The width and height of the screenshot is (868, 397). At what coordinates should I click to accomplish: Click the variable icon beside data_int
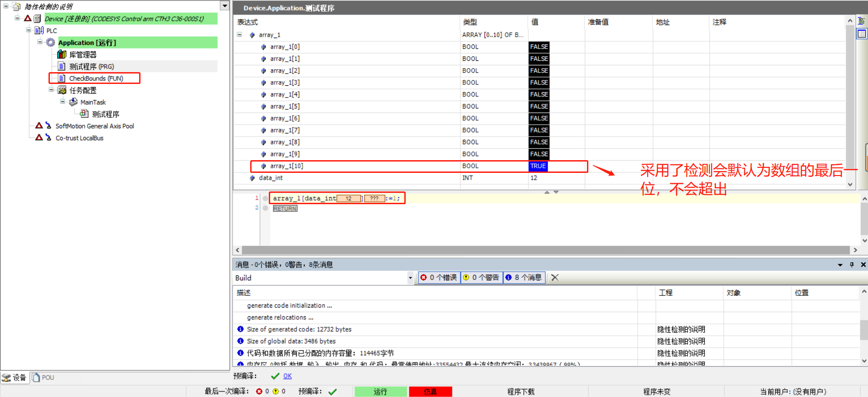[x=252, y=178]
